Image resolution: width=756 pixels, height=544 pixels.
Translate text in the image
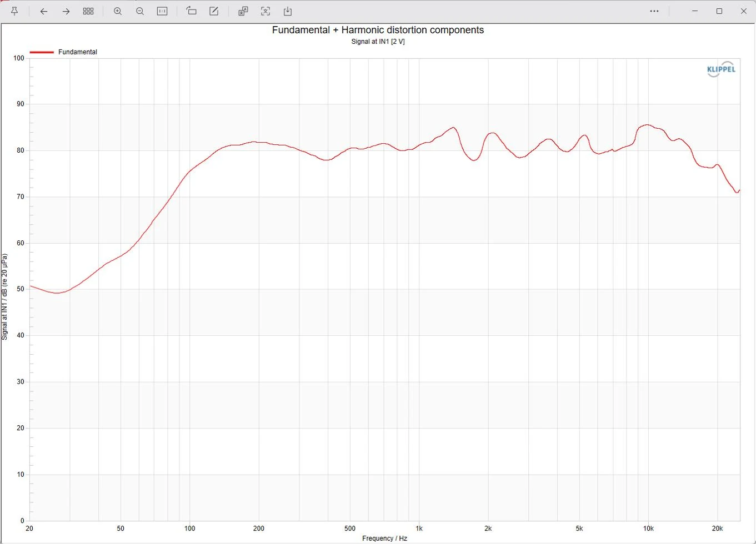click(243, 11)
